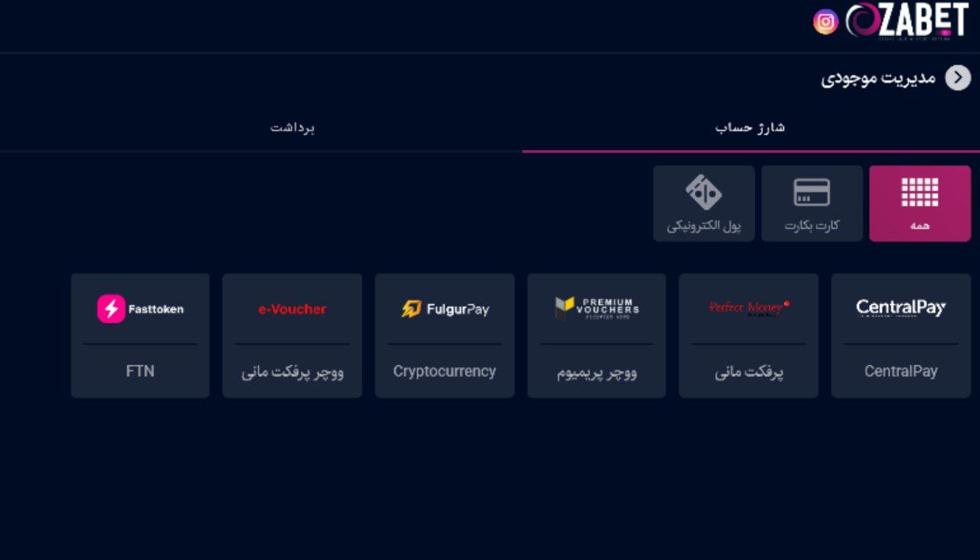Toggle the همه filter selection
Screen dimensions: 980x560
(920, 203)
